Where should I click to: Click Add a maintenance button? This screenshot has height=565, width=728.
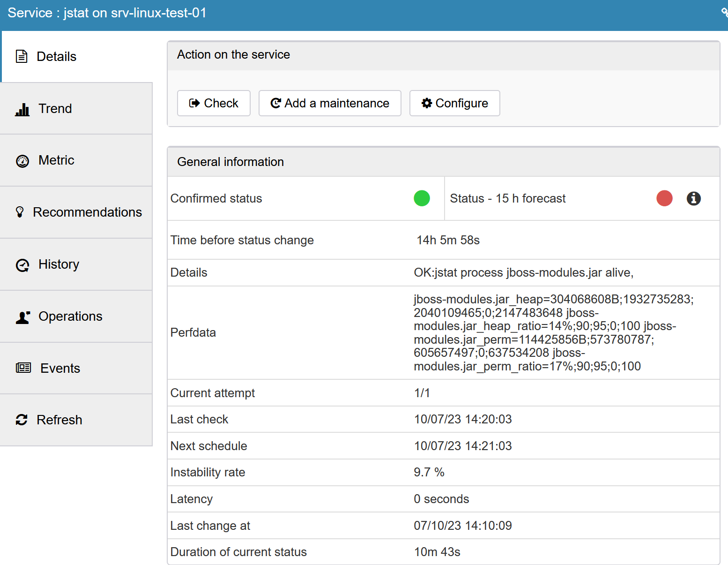coord(330,103)
